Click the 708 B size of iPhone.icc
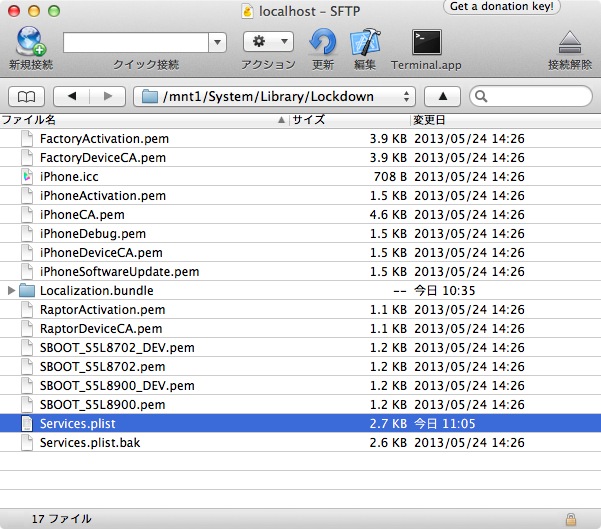Image resolution: width=601 pixels, height=529 pixels. [390, 177]
